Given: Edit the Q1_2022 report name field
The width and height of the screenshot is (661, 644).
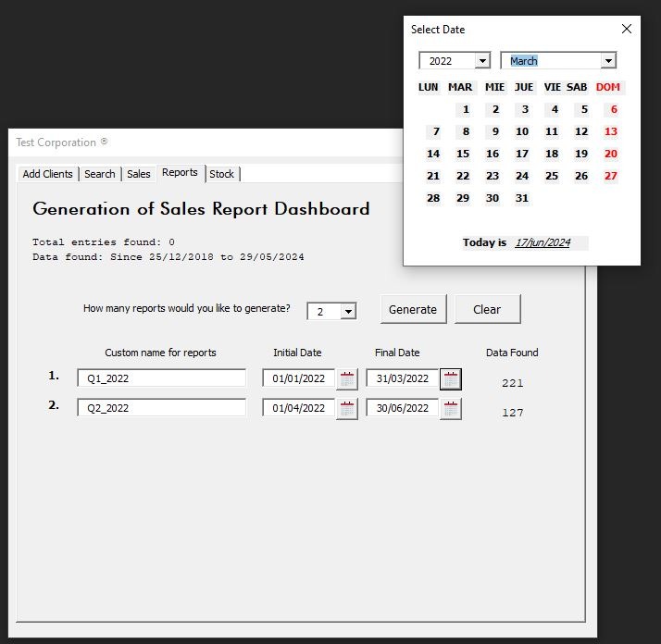Looking at the screenshot, I should click(161, 378).
